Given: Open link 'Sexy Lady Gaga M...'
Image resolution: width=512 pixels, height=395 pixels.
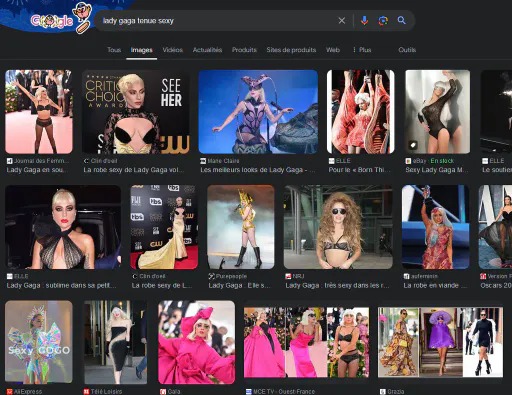Looking at the screenshot, I should tap(437, 170).
